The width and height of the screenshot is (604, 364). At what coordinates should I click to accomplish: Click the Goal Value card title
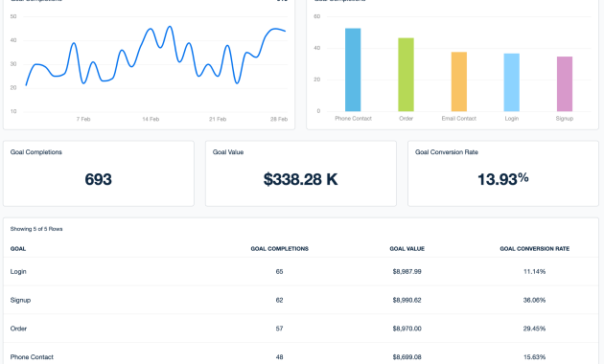[x=228, y=152]
